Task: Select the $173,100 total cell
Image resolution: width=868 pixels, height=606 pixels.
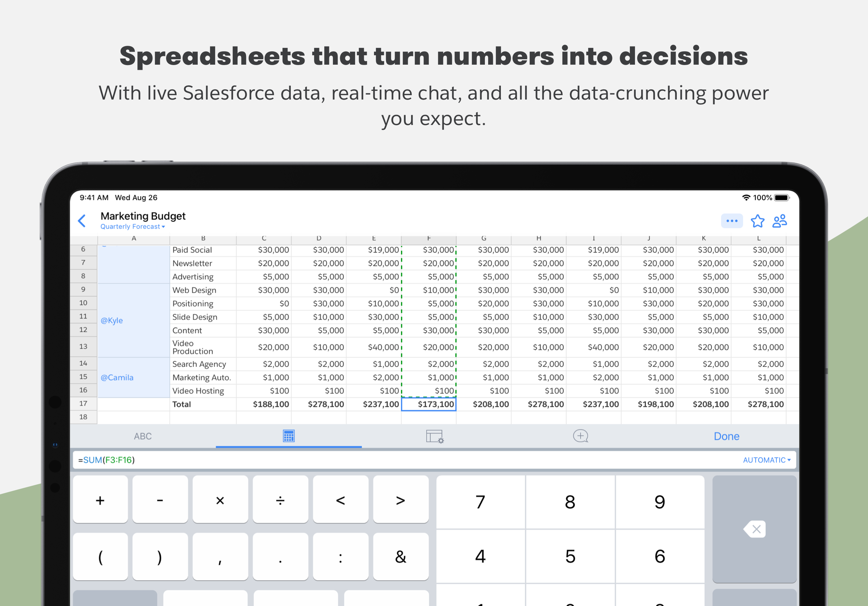Action: click(x=428, y=404)
